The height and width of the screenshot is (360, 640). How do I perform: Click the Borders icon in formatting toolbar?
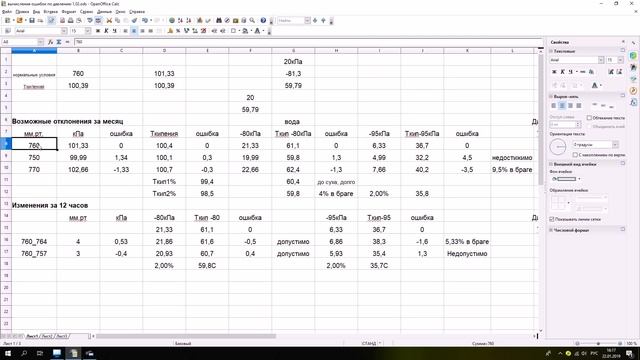(233, 31)
